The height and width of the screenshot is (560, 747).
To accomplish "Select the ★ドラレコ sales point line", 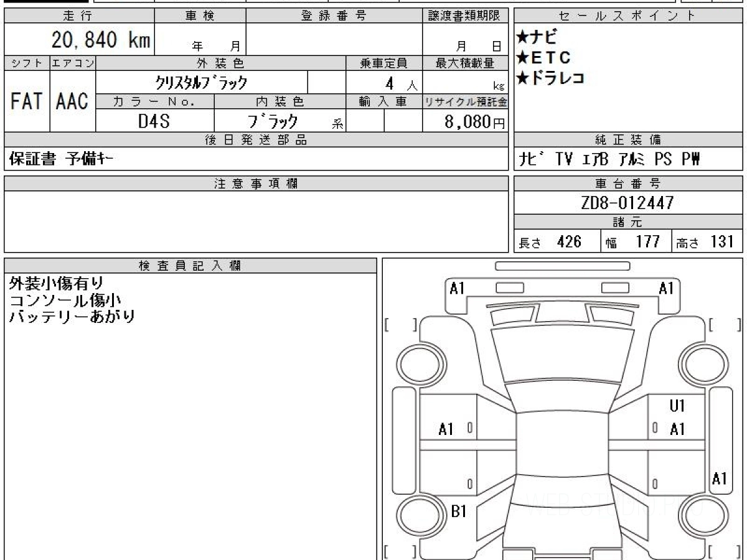I will (550, 78).
